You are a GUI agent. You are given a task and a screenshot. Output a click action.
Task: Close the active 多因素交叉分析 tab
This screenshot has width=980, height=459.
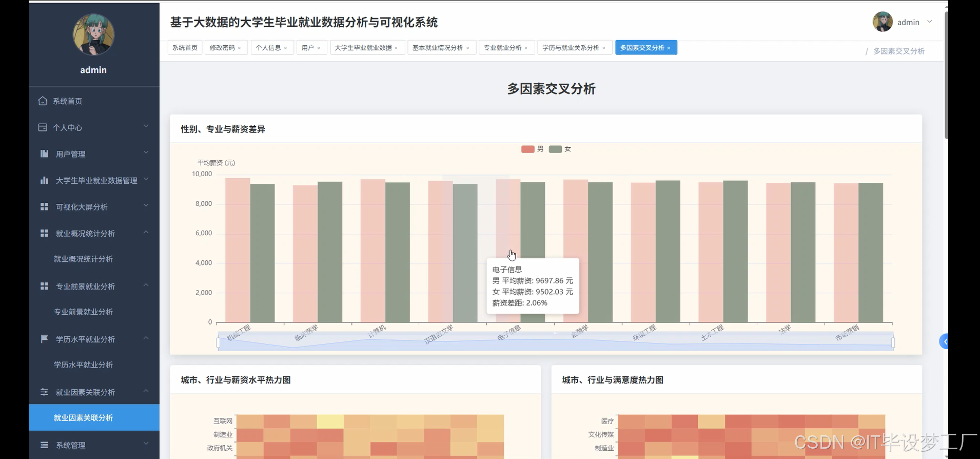tap(669, 48)
